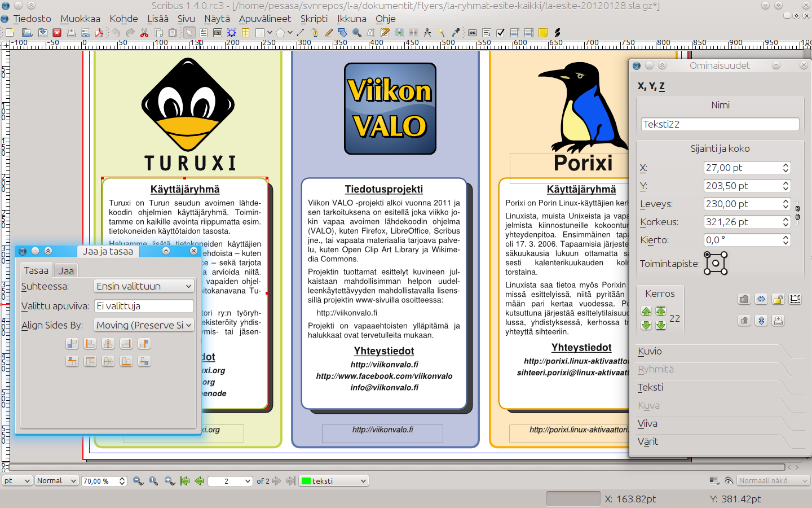Click the Export as PDF icon
This screenshot has height=508, width=812.
pos(99,33)
